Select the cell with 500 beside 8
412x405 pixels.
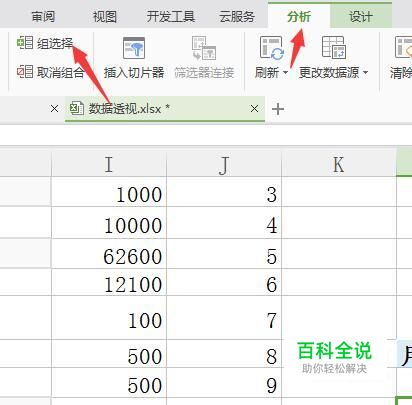point(109,354)
